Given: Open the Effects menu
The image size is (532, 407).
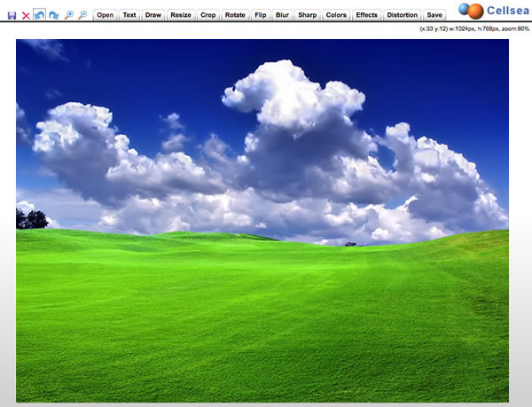Looking at the screenshot, I should coord(366,15).
